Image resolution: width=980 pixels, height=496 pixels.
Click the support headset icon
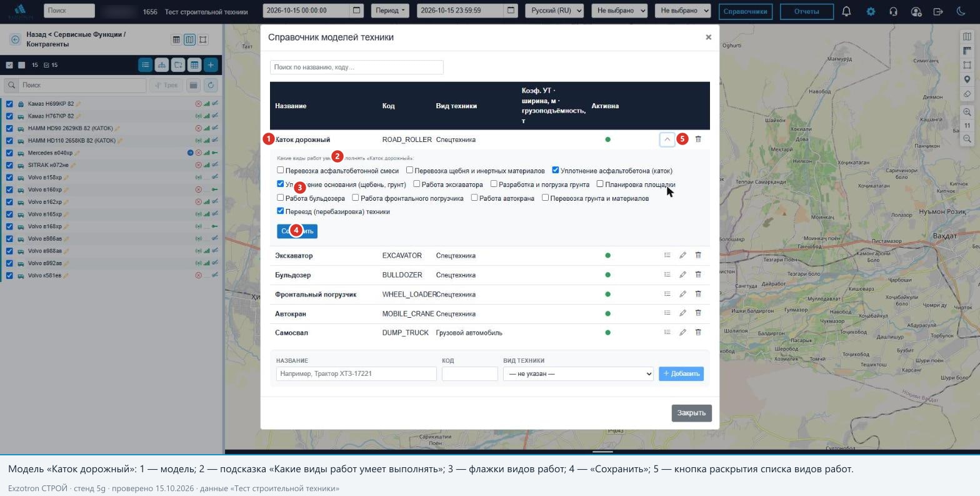coord(893,11)
